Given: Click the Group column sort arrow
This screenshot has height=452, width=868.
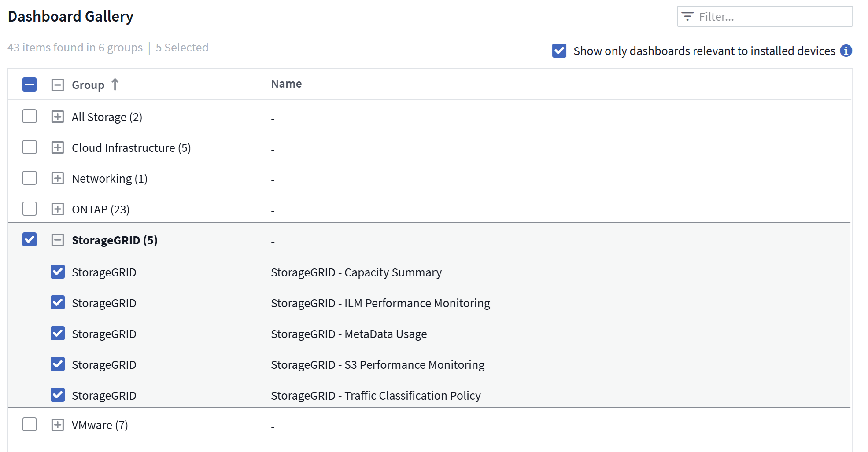Looking at the screenshot, I should tap(115, 84).
